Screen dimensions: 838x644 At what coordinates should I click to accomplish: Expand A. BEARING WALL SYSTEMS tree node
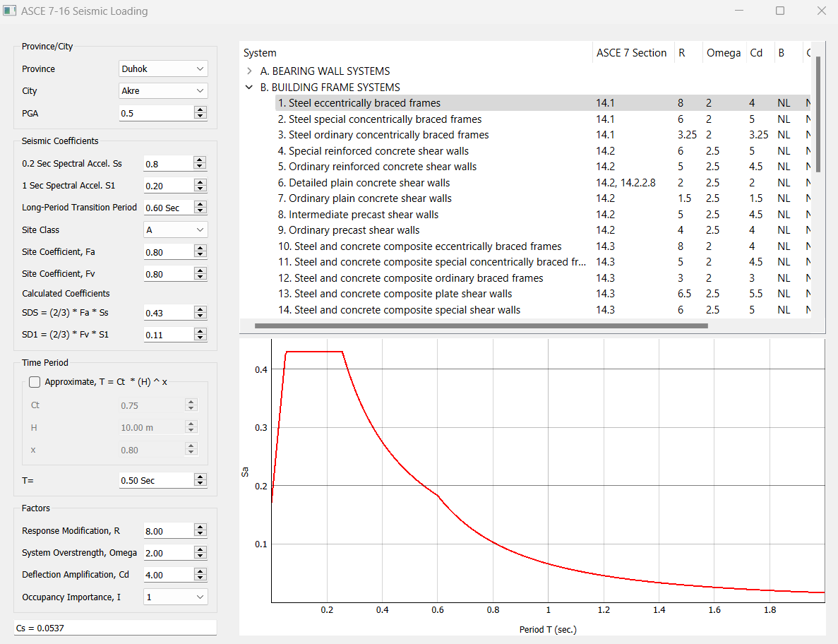pyautogui.click(x=250, y=71)
